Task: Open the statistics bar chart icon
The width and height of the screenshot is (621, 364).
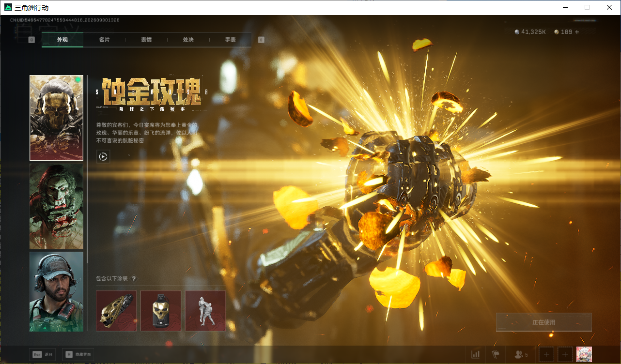Action: point(476,355)
